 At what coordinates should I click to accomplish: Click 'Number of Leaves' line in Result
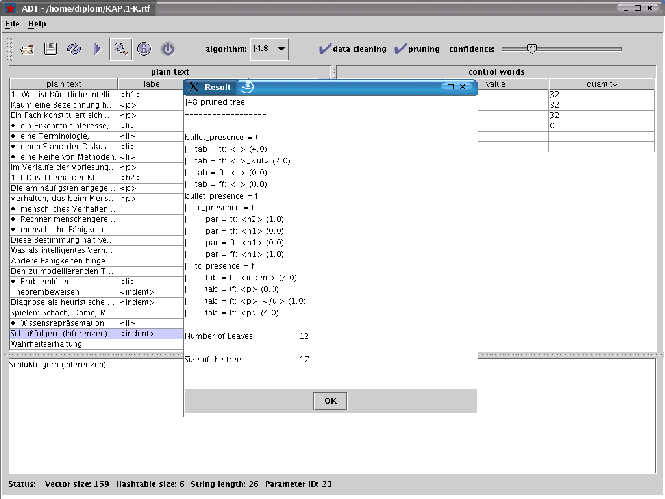tap(247, 336)
